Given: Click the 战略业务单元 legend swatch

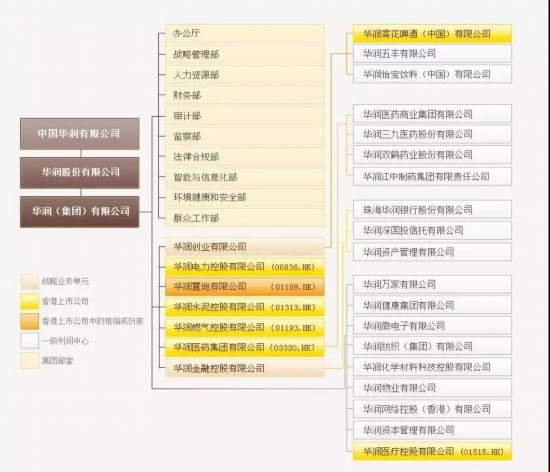Looking at the screenshot, I should pos(29,282).
